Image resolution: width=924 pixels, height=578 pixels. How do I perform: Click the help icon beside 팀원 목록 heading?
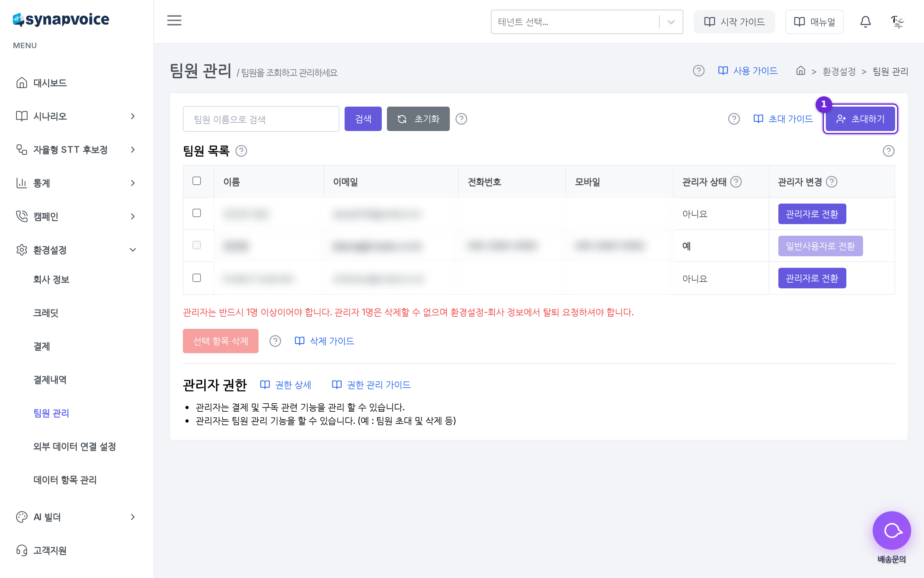[x=241, y=151]
